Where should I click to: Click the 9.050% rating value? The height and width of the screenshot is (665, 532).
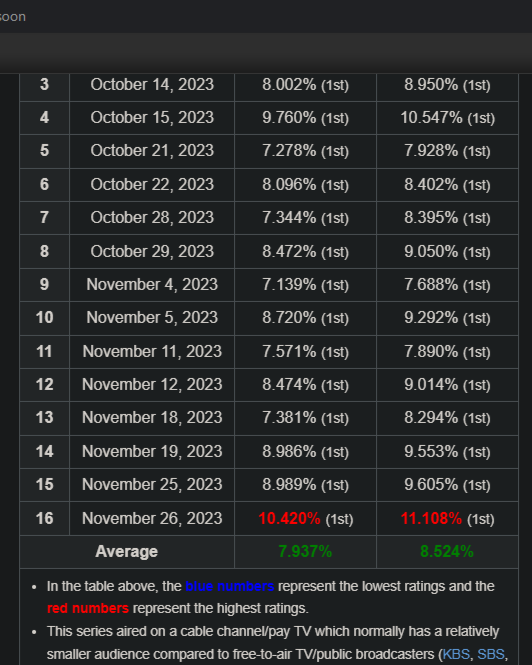(x=431, y=251)
